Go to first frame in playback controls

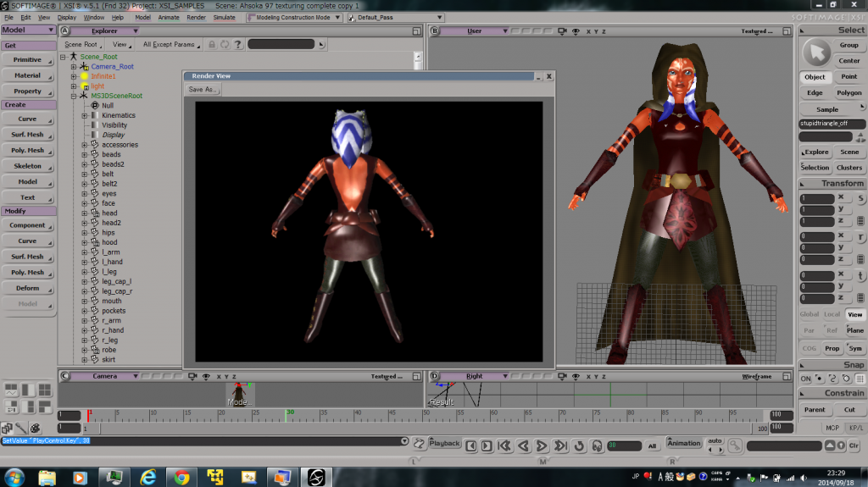tap(504, 445)
